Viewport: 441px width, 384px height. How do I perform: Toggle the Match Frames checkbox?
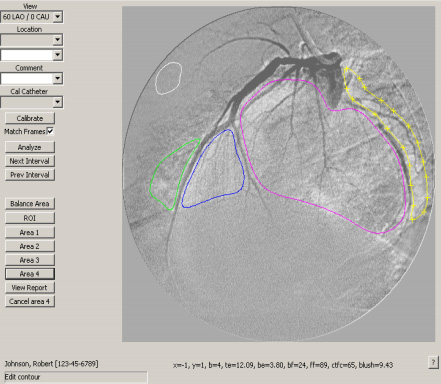click(50, 131)
